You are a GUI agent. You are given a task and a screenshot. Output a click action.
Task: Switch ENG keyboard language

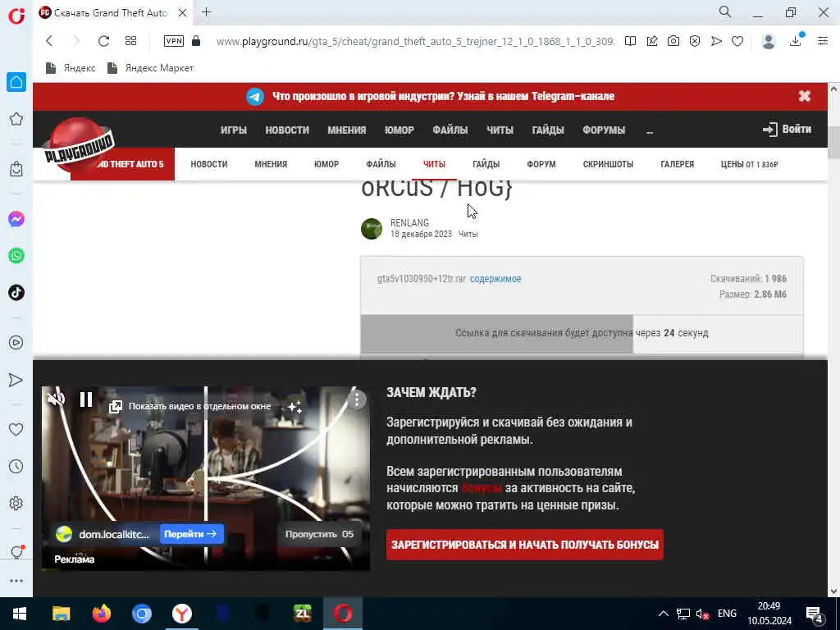[x=727, y=614]
